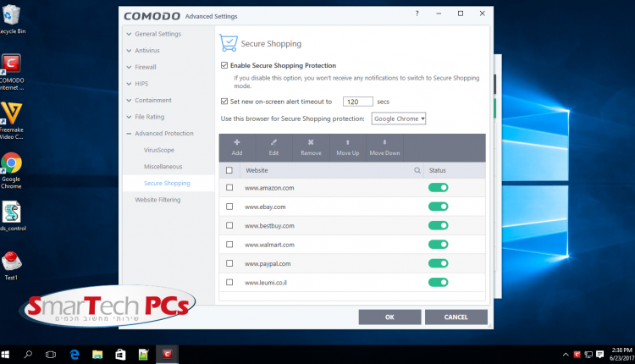Screen dimensions: 635x364
Task: Expand HIPS section
Action: 137,84
